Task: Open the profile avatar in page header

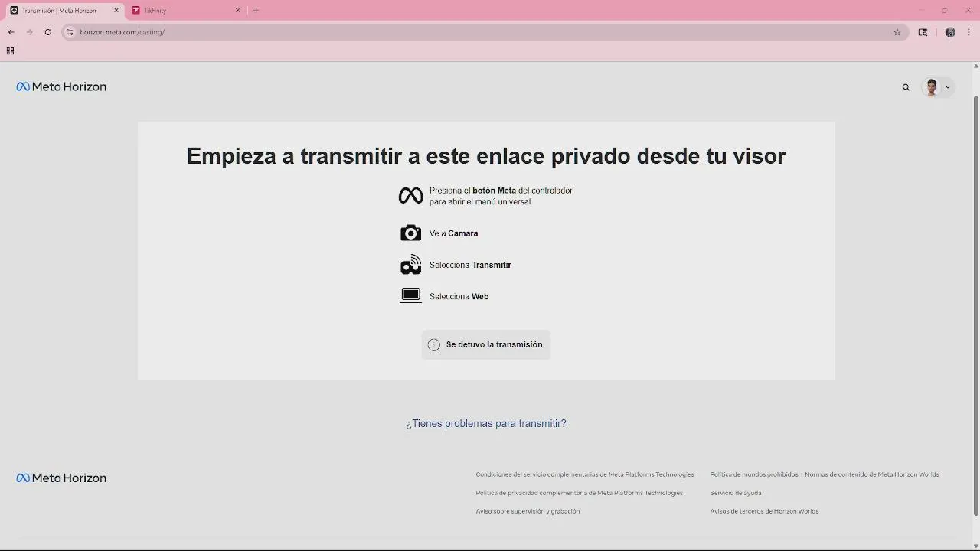Action: pyautogui.click(x=932, y=87)
